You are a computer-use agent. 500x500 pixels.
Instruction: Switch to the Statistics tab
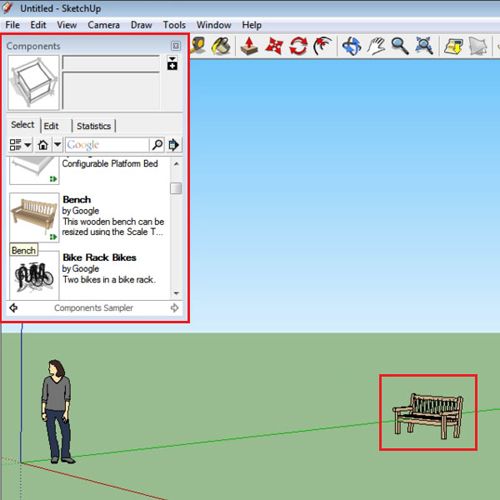[94, 126]
